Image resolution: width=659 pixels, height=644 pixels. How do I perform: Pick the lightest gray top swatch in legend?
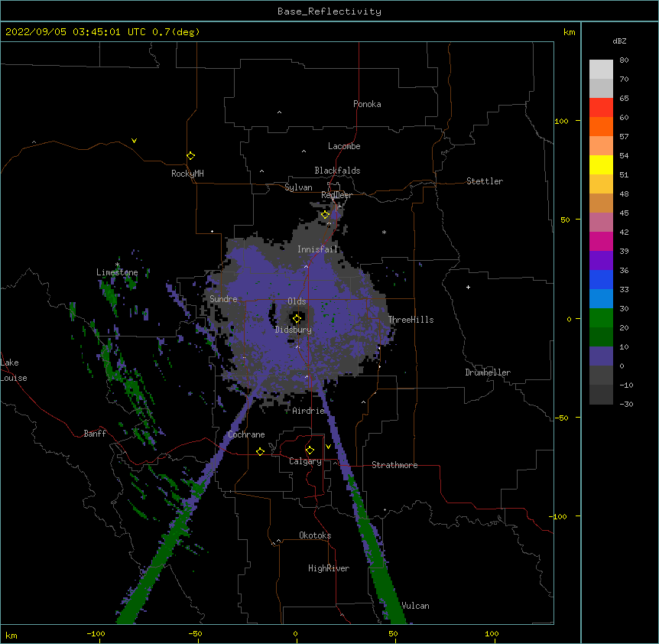point(601,69)
